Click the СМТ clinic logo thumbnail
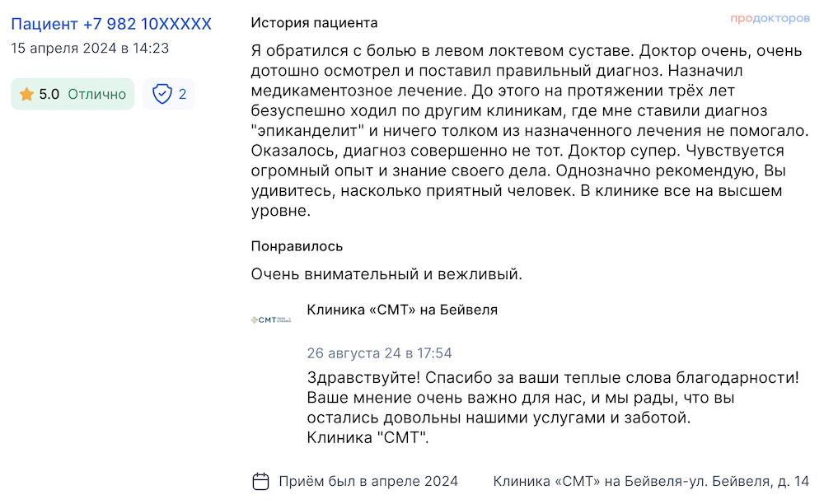Viewport: 824px width, 504px height. pos(270,320)
